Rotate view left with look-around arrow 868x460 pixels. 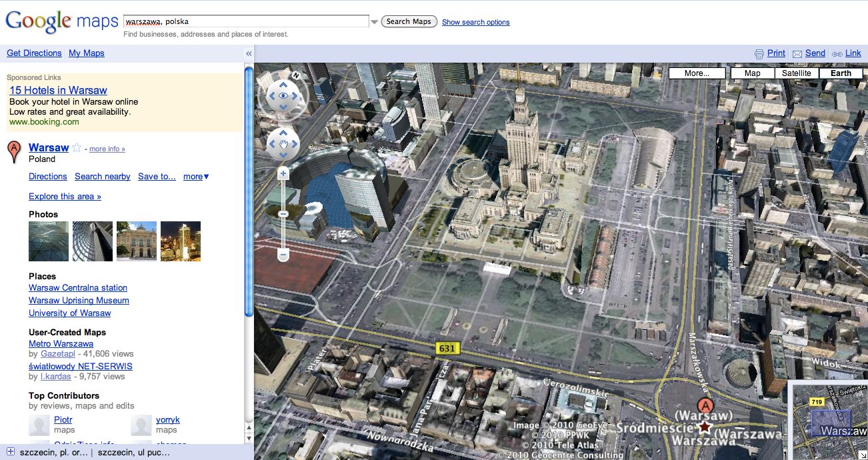tap(271, 97)
